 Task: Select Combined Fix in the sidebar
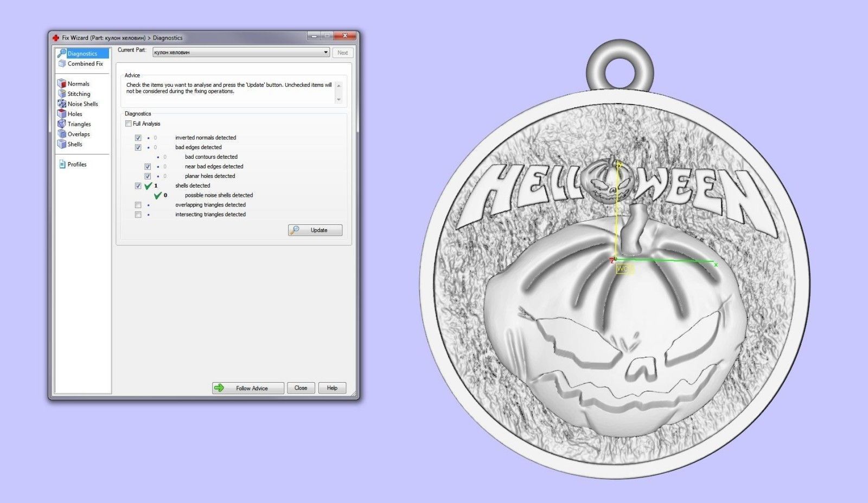point(85,63)
